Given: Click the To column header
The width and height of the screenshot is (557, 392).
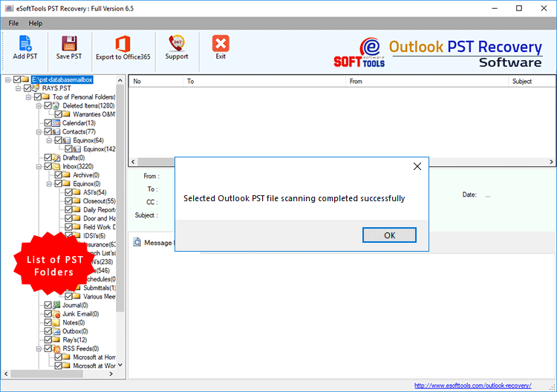Looking at the screenshot, I should pyautogui.click(x=264, y=82).
